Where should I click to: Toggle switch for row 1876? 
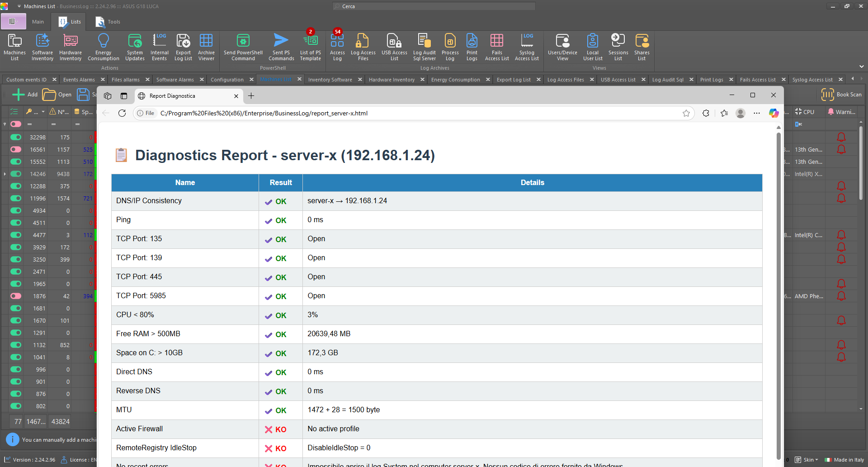(x=16, y=296)
